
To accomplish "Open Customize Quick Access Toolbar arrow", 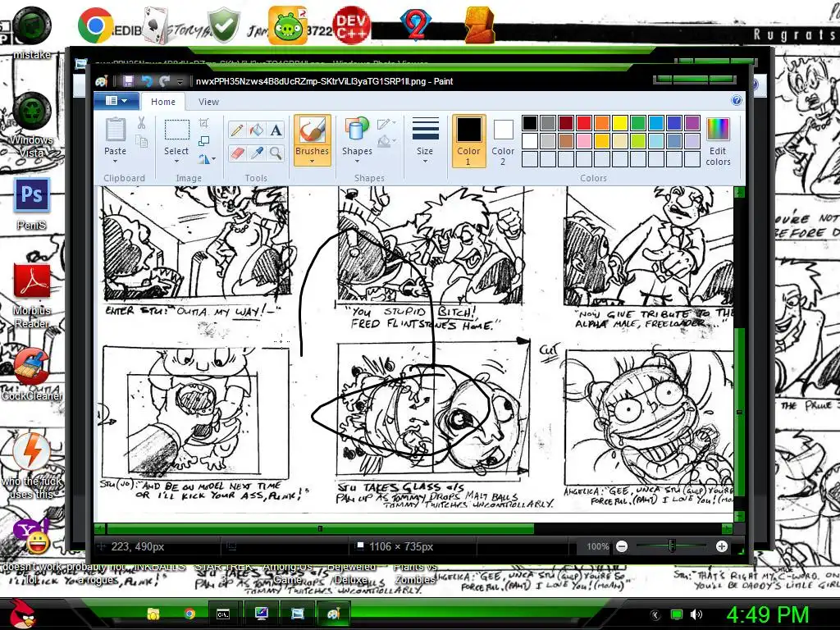I will 180,81.
